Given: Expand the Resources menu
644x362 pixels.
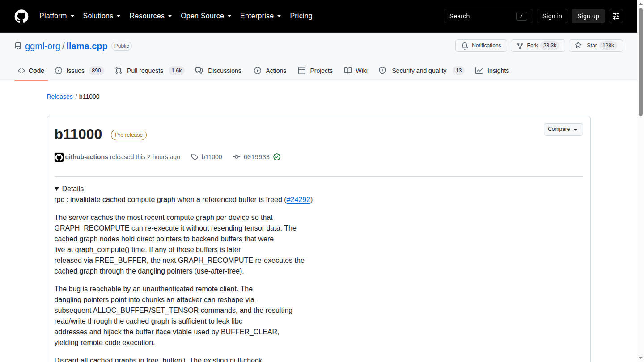Looking at the screenshot, I should point(151,16).
